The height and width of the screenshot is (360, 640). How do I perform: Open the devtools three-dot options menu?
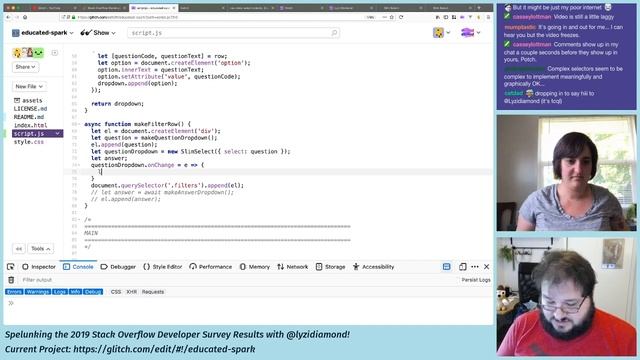pos(475,267)
